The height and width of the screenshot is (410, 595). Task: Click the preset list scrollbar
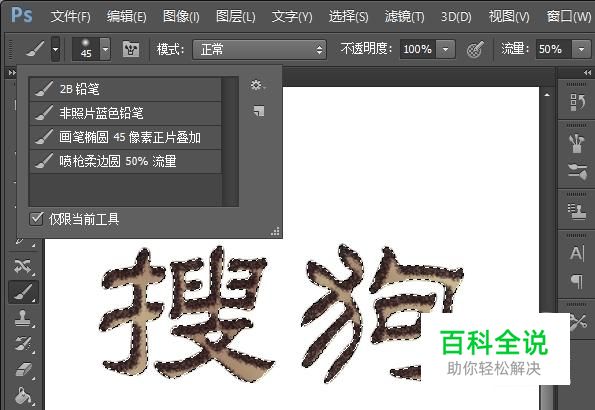(x=230, y=141)
